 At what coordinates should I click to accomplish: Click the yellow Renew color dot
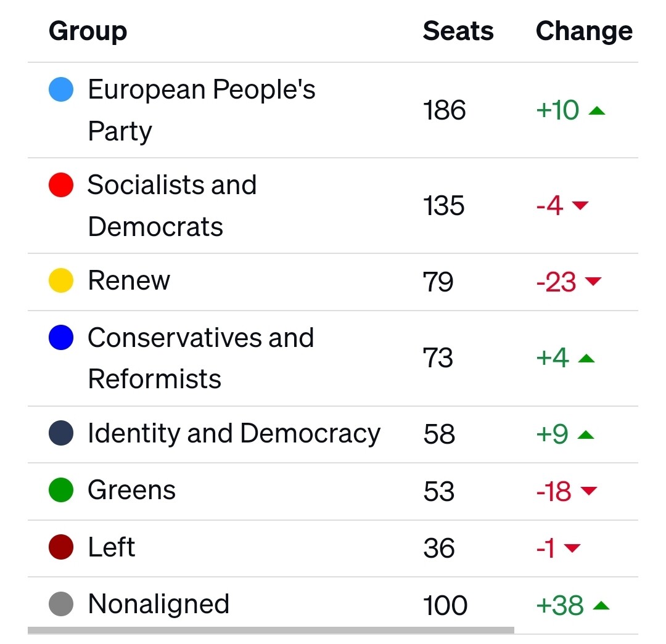coord(61,280)
